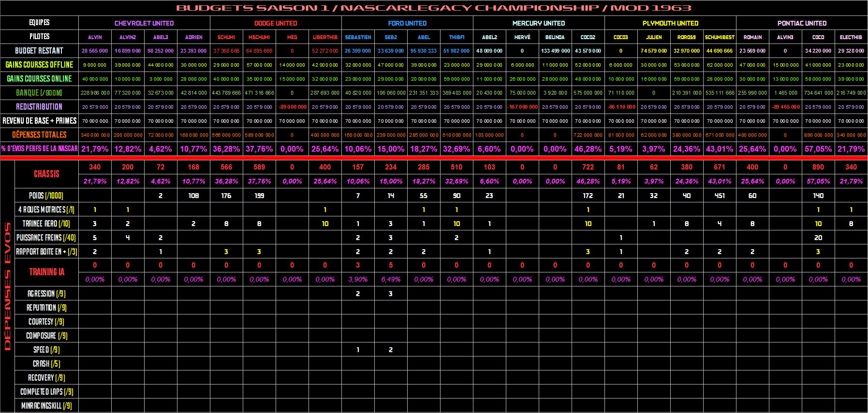This screenshot has width=868, height=413.
Task: Click the SCHUMIBEST pilot name cell
Action: [720, 37]
